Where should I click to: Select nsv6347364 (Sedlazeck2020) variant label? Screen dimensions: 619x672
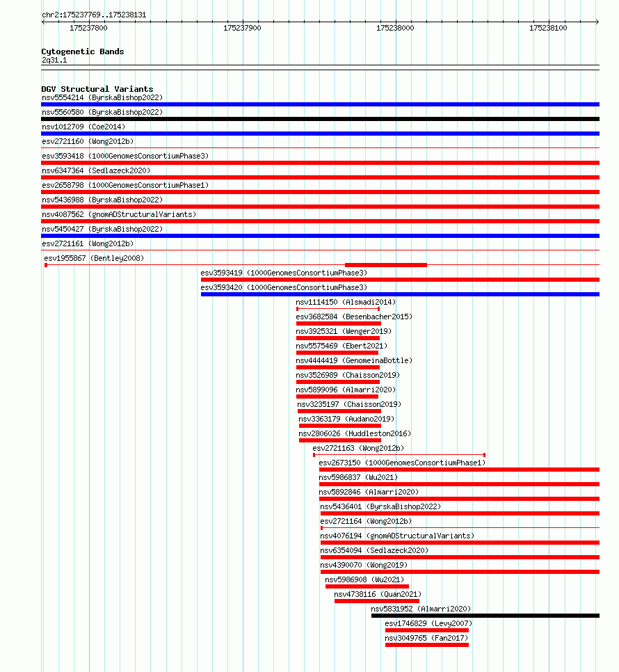pos(97,170)
